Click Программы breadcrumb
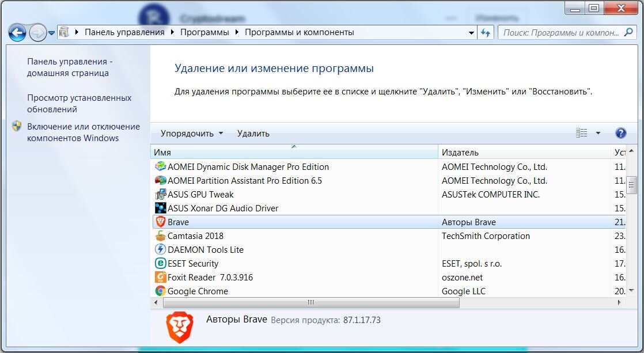The image size is (644, 353). pyautogui.click(x=204, y=32)
